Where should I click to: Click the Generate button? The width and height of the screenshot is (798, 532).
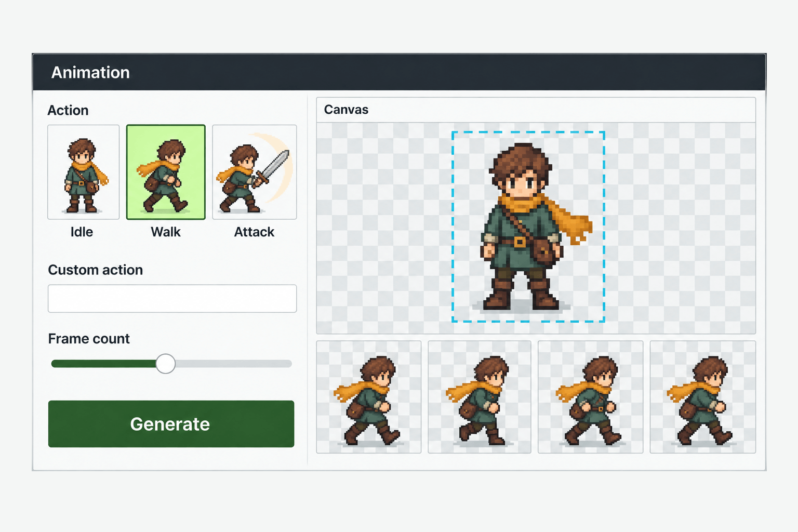[x=171, y=424]
